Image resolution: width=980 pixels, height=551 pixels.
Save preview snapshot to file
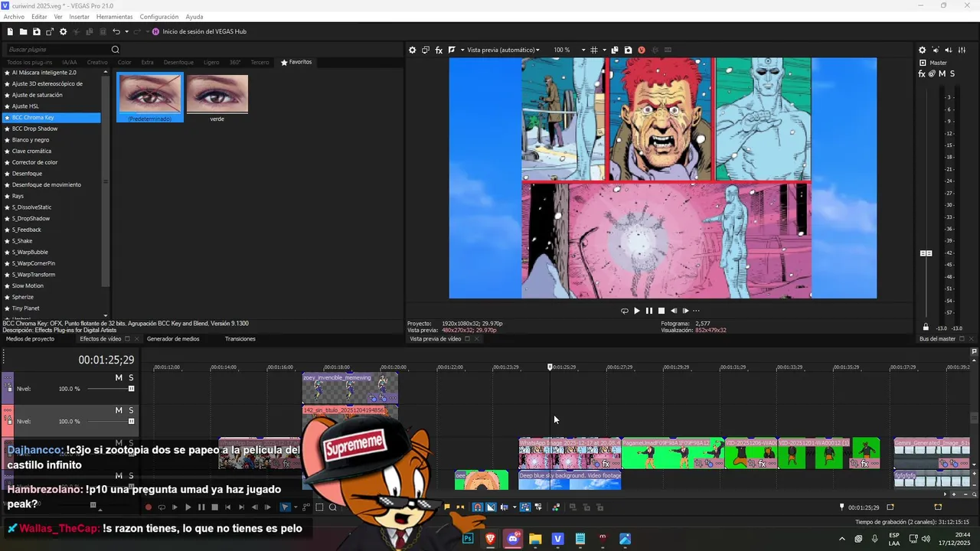coord(628,50)
